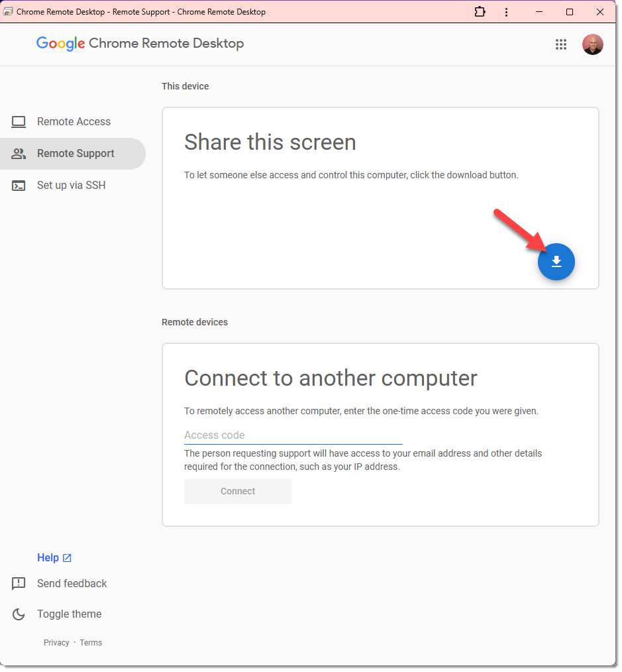
Task: Click the Share this screen heading
Action: [x=272, y=143]
